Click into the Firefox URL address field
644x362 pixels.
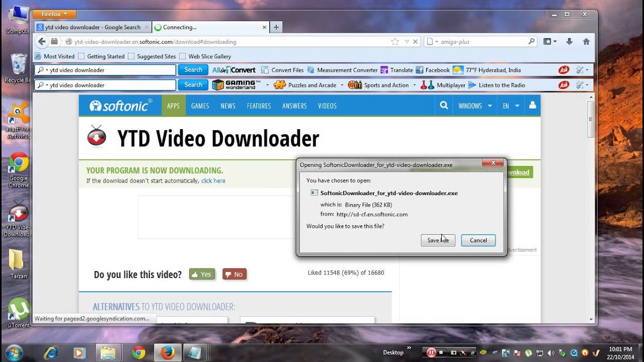pos(231,42)
